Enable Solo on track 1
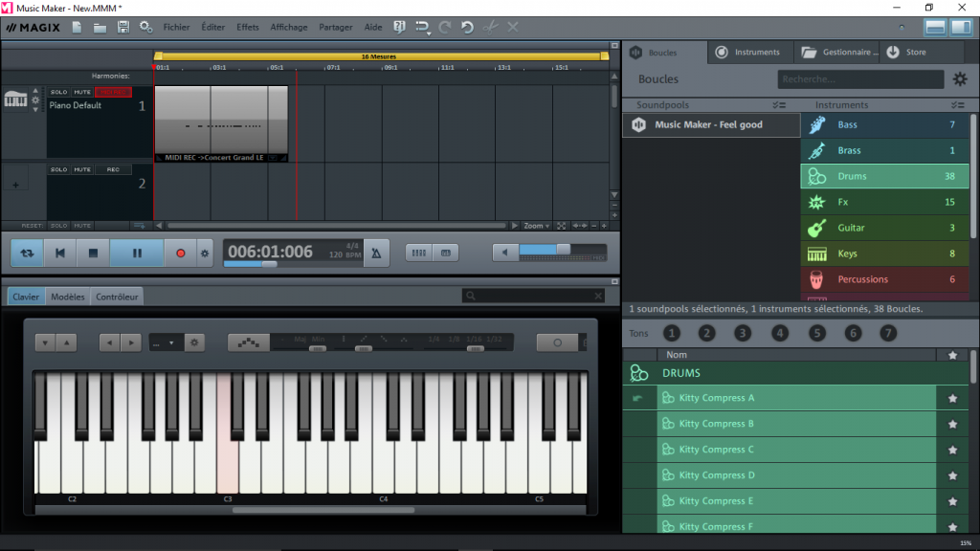Image resolution: width=980 pixels, height=551 pixels. pyautogui.click(x=59, y=92)
